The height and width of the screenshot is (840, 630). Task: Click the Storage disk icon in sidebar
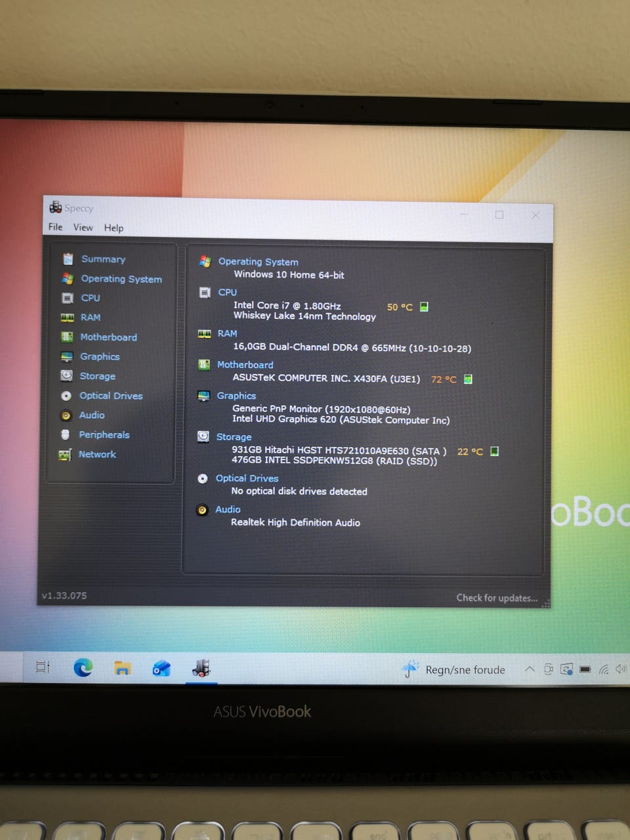point(66,376)
